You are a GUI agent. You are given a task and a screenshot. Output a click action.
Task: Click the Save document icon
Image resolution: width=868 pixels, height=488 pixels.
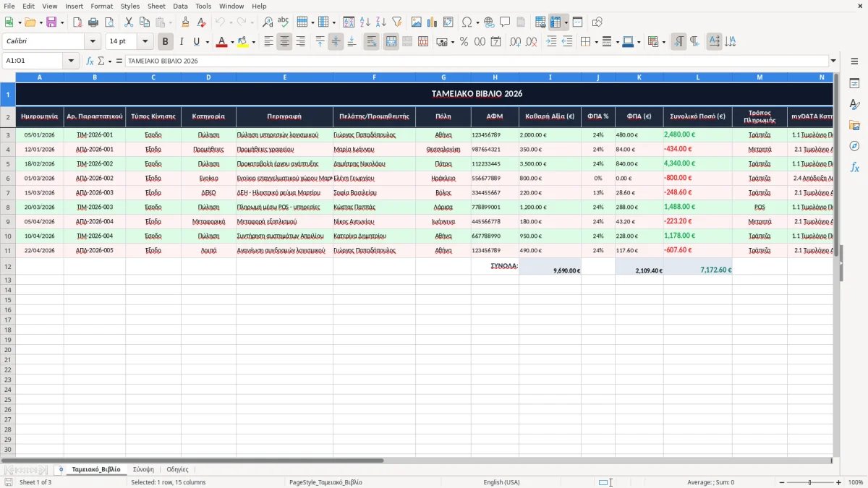(x=51, y=22)
